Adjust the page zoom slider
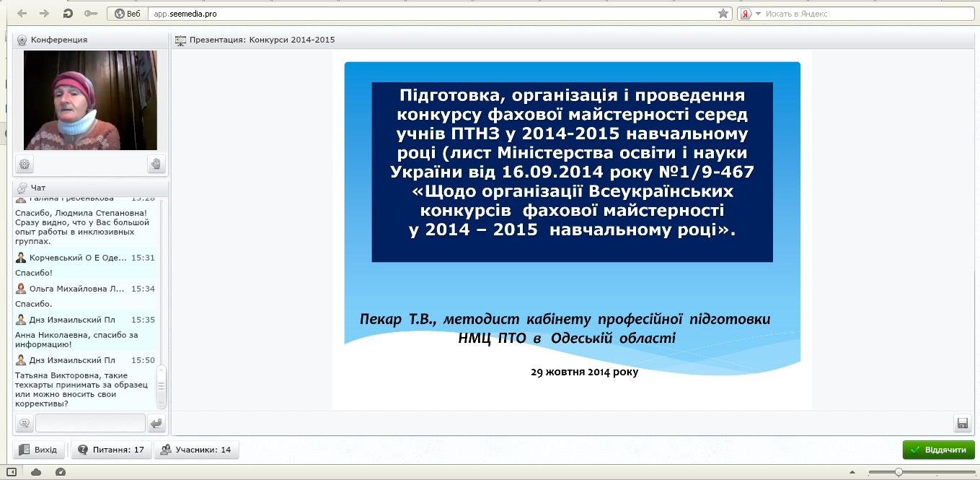This screenshot has height=480, width=980. tap(899, 472)
